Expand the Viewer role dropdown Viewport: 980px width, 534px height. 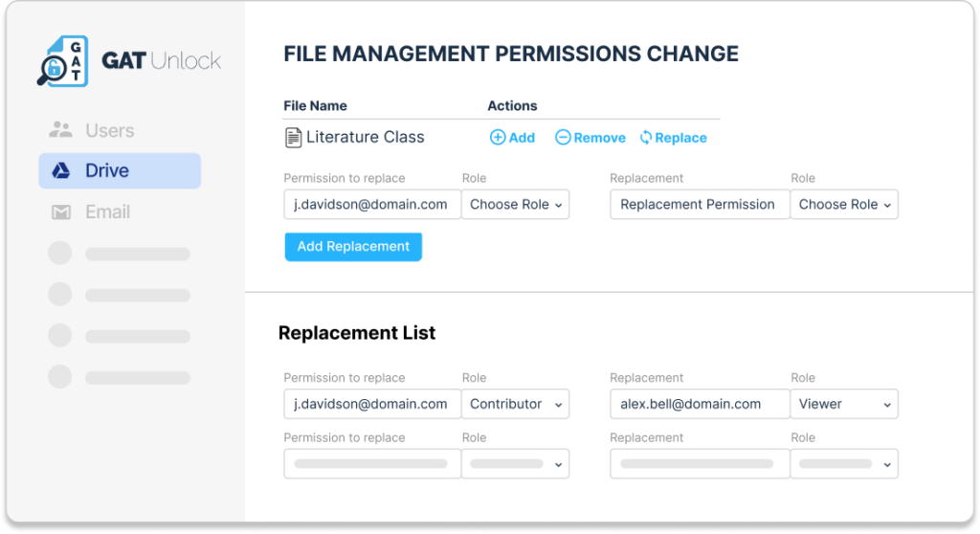click(844, 404)
